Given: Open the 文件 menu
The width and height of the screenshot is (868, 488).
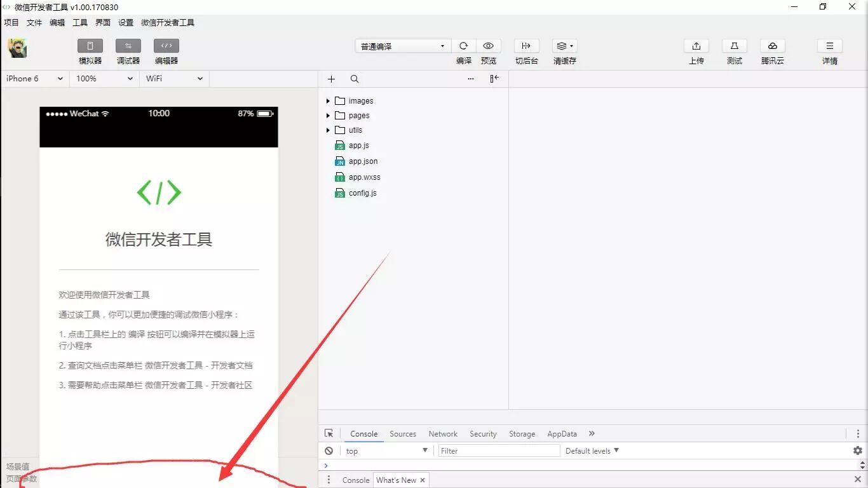Looking at the screenshot, I should tap(34, 22).
